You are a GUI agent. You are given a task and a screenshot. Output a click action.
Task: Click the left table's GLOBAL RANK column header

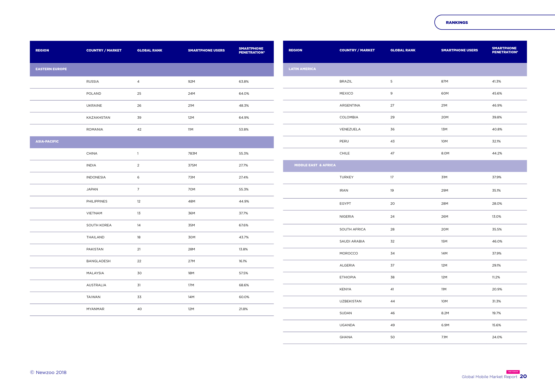point(150,50)
